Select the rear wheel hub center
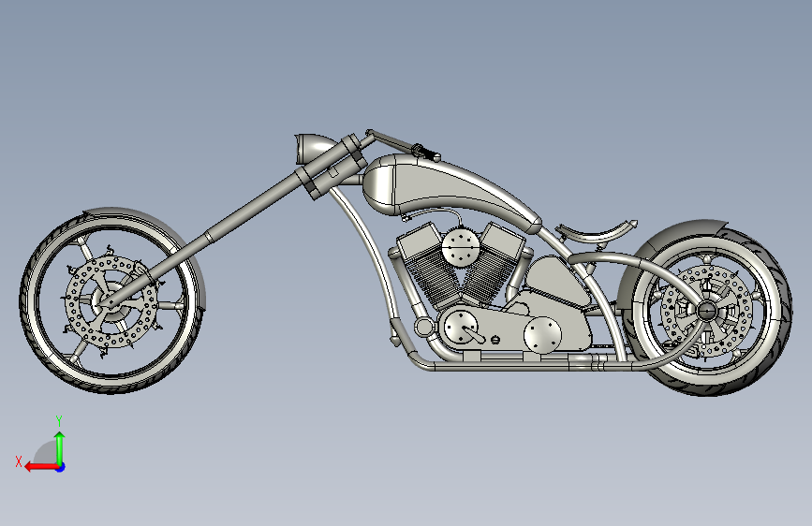The width and height of the screenshot is (812, 526). coord(706,311)
